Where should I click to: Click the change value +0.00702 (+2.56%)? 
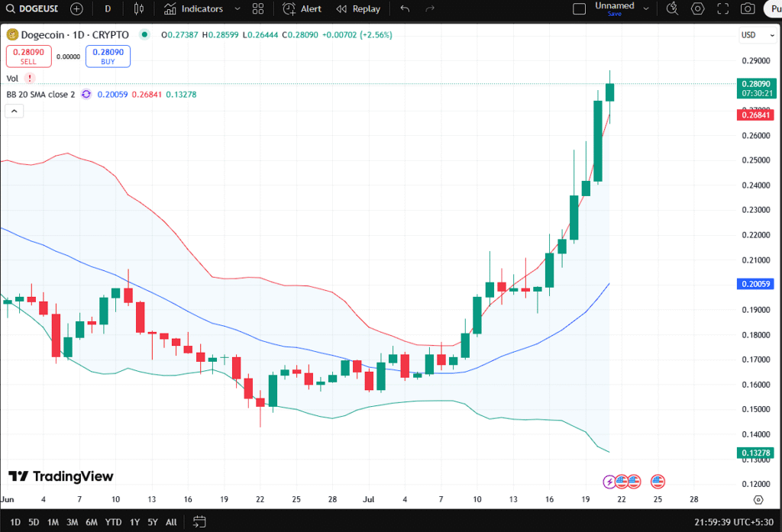(x=357, y=35)
